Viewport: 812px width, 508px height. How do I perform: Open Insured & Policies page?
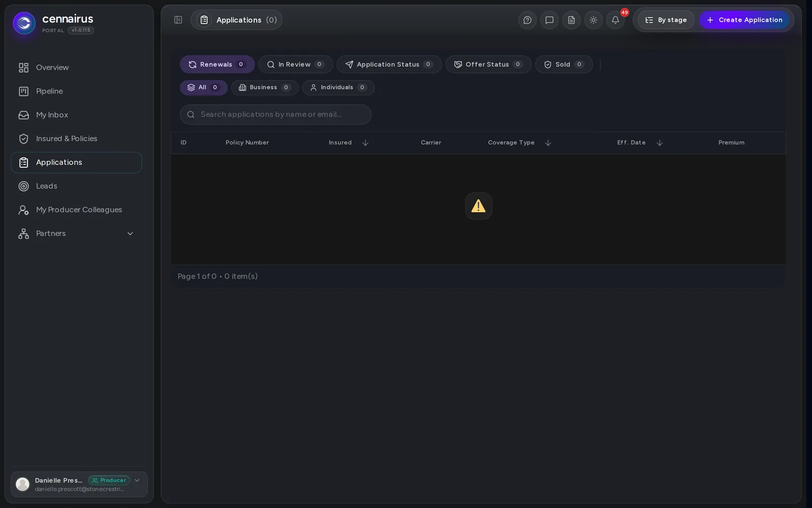point(76,139)
